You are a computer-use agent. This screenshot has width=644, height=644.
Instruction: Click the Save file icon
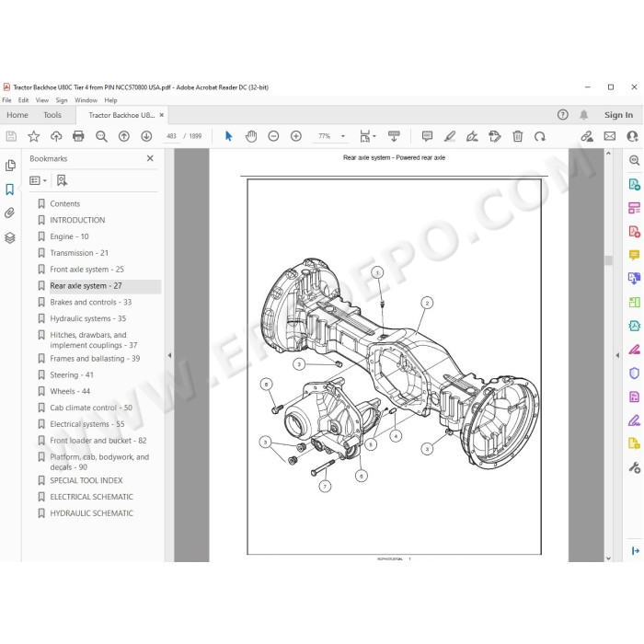11,136
